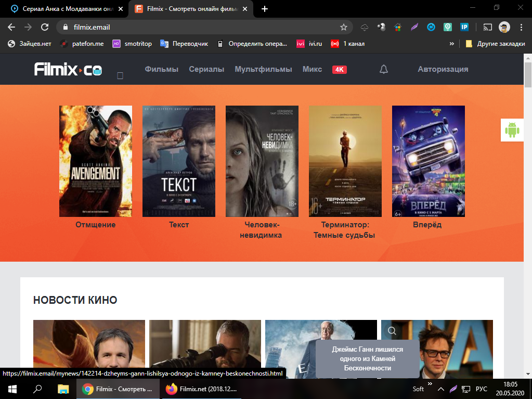The image size is (532, 399).
Task: Open the Avengement movie poster
Action: (96, 161)
